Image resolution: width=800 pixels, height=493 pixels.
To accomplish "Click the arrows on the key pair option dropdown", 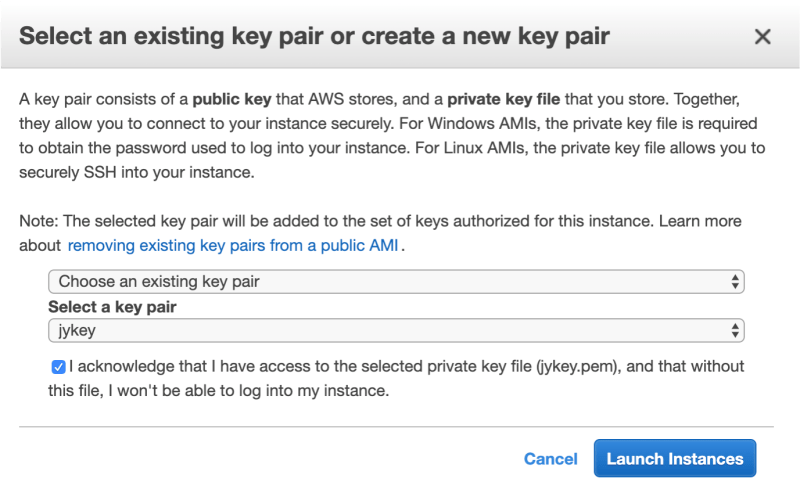I will 736,281.
